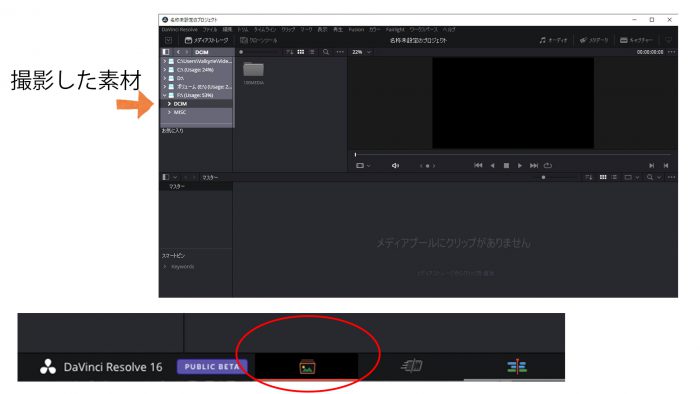Screen dimensions: 700x394
Task: Open the media pool three-dot options
Action: 671,177
